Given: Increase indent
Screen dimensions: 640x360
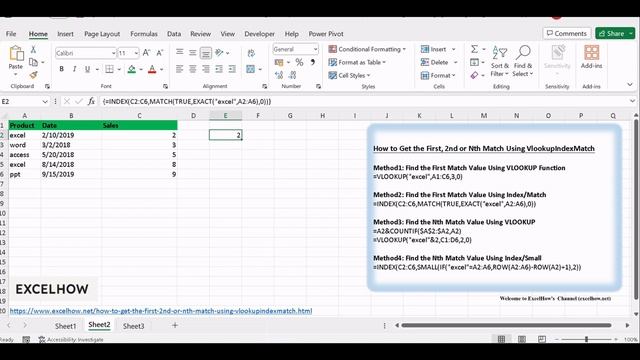Looking at the screenshot, I should point(232,69).
